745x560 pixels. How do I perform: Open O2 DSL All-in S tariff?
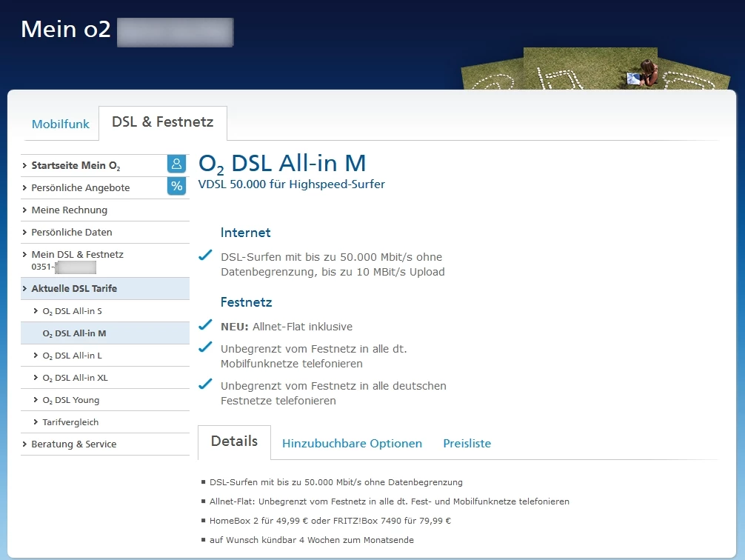[x=73, y=311]
